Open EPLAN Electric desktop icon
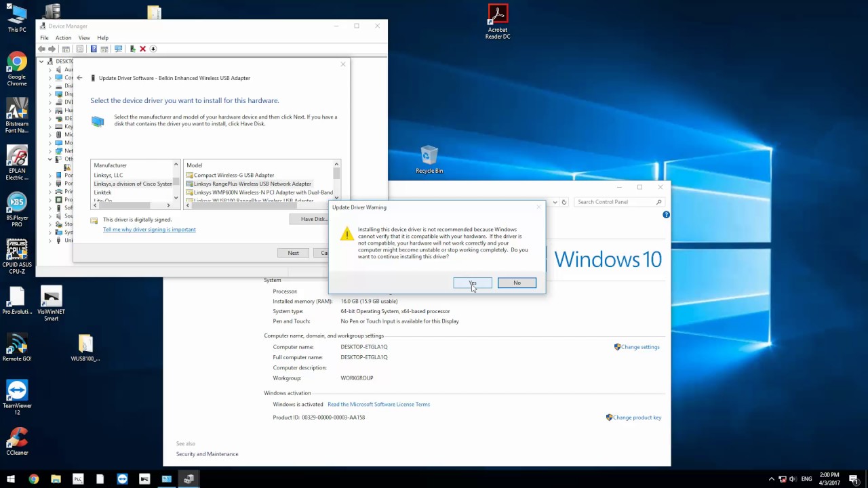 click(x=17, y=163)
